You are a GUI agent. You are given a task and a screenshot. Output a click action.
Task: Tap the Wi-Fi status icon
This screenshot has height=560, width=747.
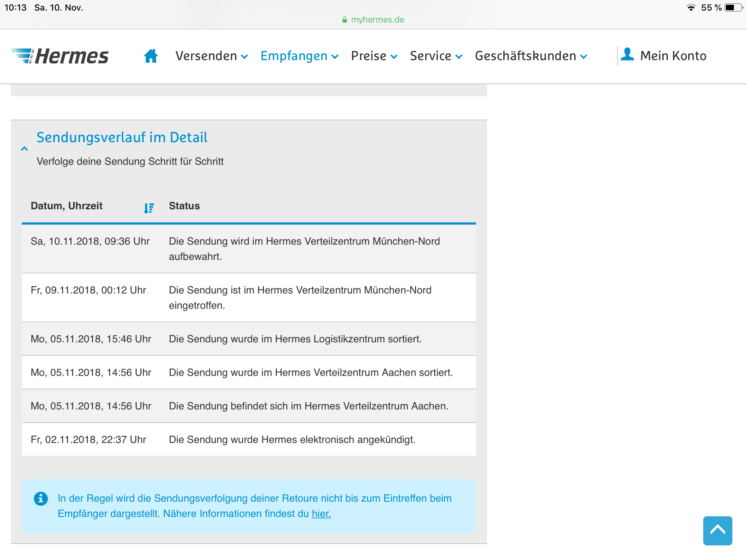click(x=690, y=8)
